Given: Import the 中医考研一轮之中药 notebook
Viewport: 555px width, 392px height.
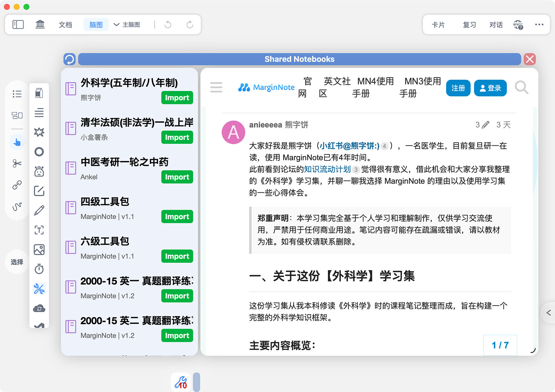Looking at the screenshot, I should (177, 177).
